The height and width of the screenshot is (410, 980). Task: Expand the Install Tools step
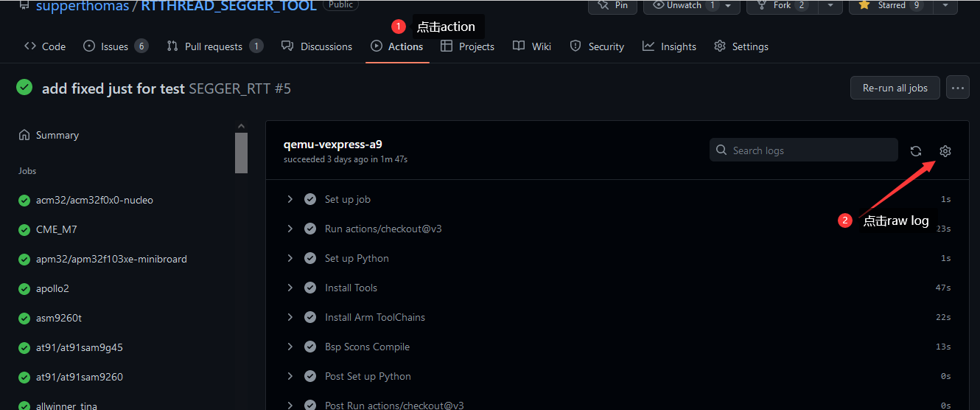pyautogui.click(x=290, y=288)
